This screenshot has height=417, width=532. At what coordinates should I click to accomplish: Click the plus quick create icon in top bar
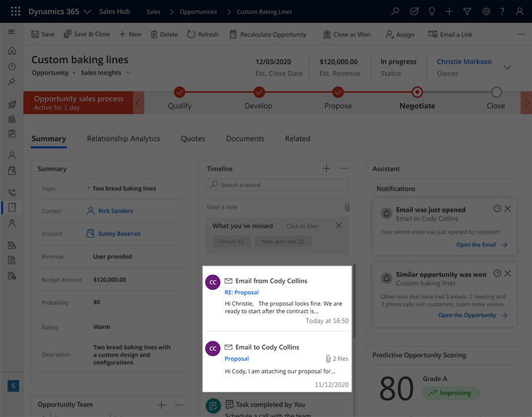click(449, 12)
